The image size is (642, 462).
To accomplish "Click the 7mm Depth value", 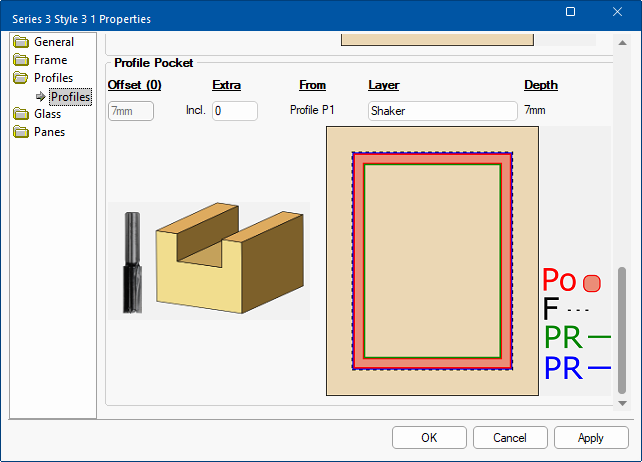I will pos(535,110).
